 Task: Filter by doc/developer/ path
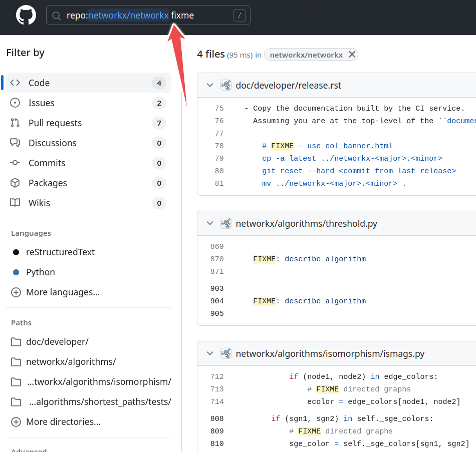(57, 341)
